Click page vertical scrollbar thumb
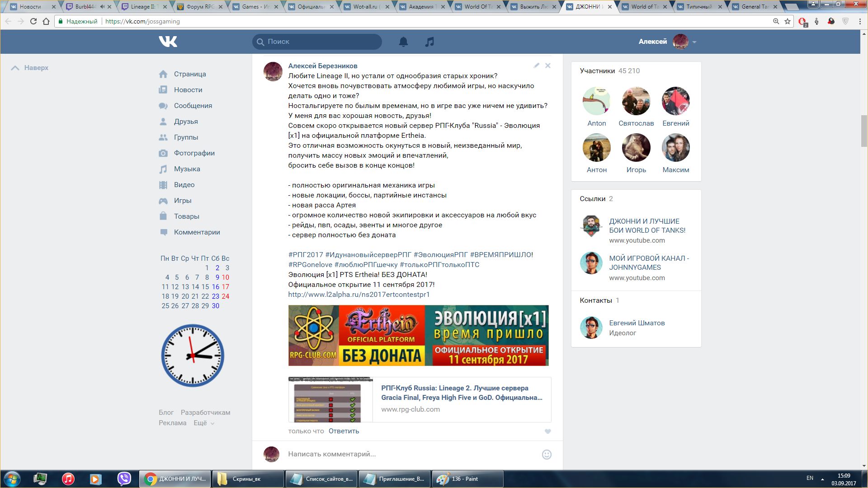Viewport: 868px width, 488px height. point(864,131)
